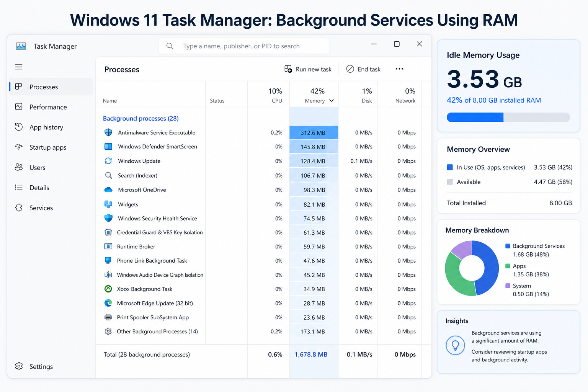The height and width of the screenshot is (392, 588).
Task: Open the hamburger navigation menu
Action: coord(19,67)
